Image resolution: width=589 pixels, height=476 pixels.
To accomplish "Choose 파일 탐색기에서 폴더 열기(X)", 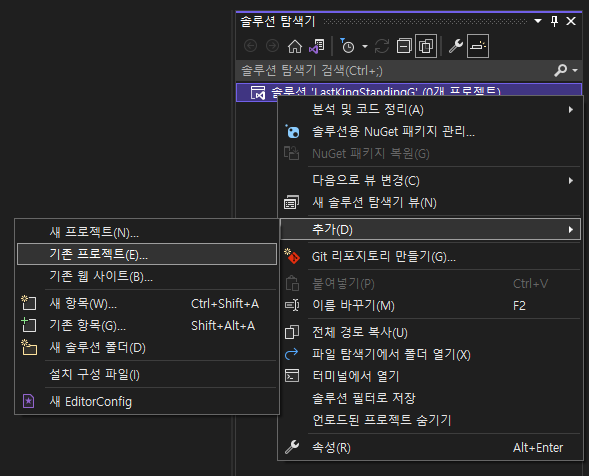I will point(430,355).
